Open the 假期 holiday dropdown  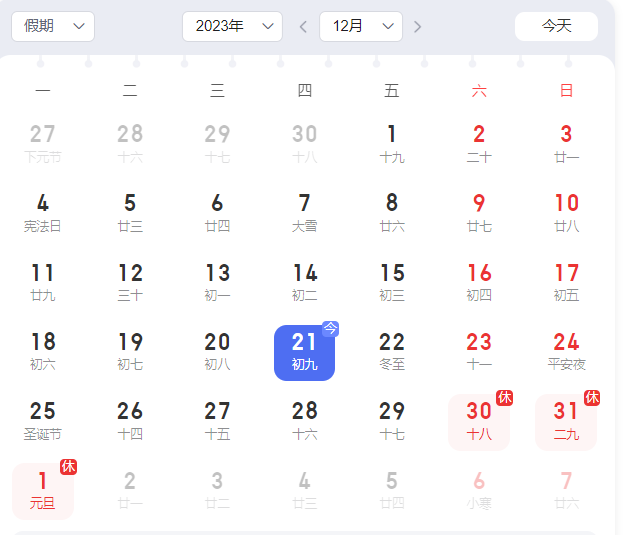[x=53, y=27]
